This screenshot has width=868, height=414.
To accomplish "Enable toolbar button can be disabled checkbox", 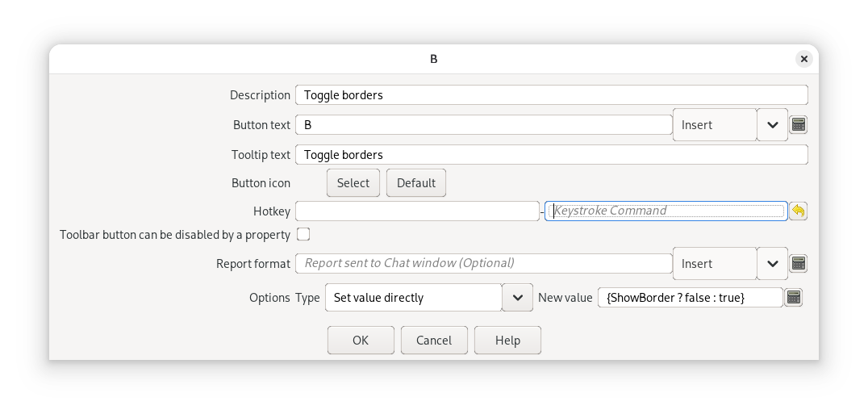I will tap(303, 235).
